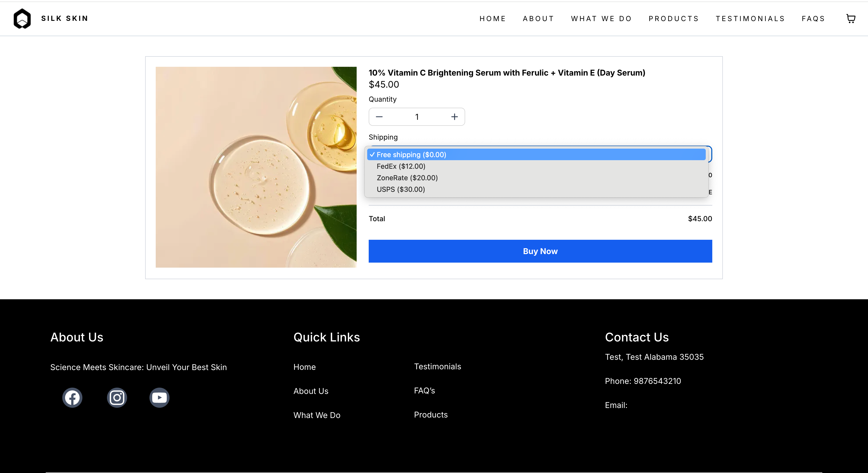
Task: Click the Total $45.00 amount
Action: tap(700, 219)
